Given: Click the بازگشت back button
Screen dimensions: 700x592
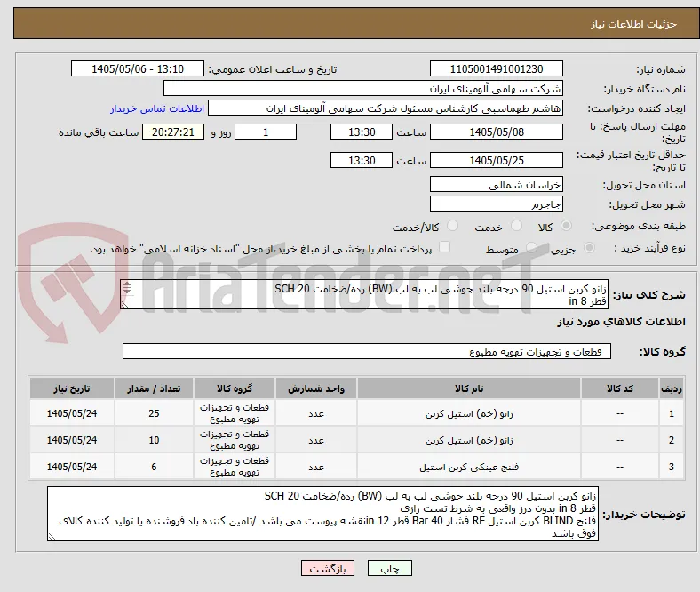Looking at the screenshot, I should coord(328,568).
